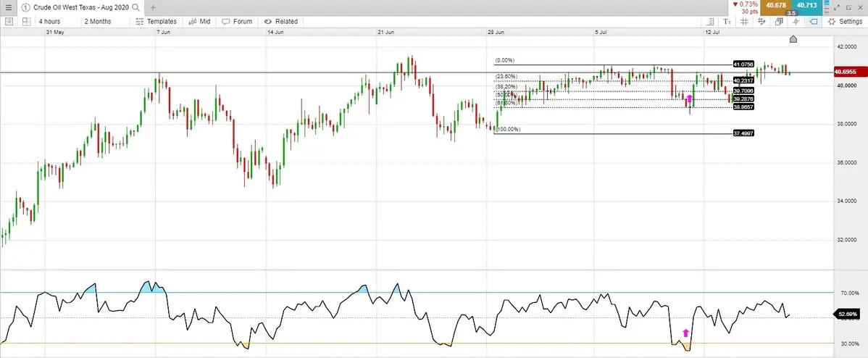Toggle chart gridlines with the hash icon
The image size is (868, 358).
point(744,22)
